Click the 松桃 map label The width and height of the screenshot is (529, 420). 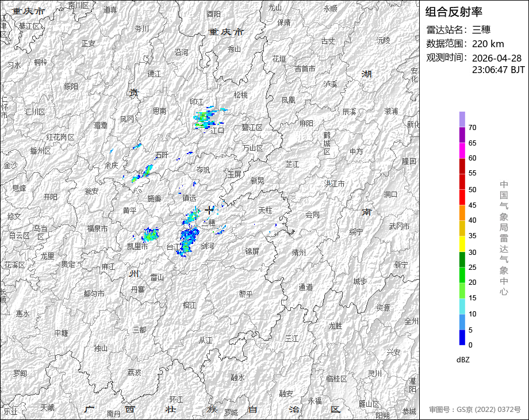point(241,95)
